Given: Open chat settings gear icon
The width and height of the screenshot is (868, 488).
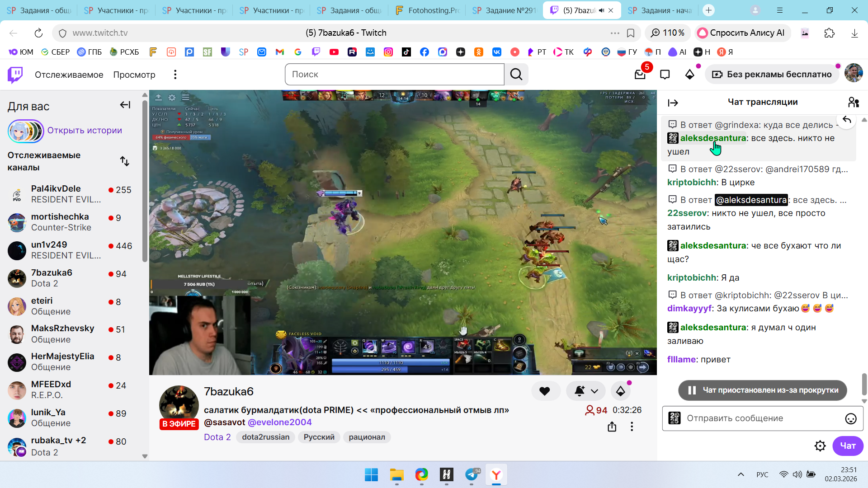Looking at the screenshot, I should [820, 446].
